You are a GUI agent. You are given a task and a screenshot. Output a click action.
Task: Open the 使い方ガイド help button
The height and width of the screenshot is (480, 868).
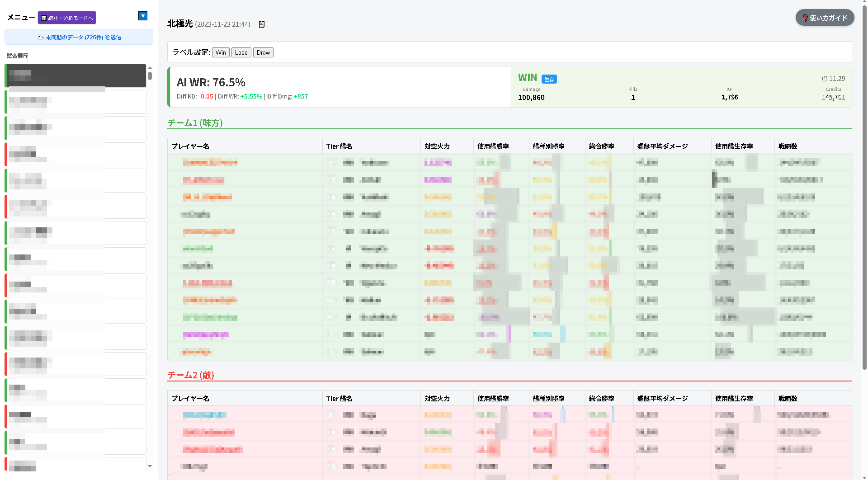(x=825, y=18)
